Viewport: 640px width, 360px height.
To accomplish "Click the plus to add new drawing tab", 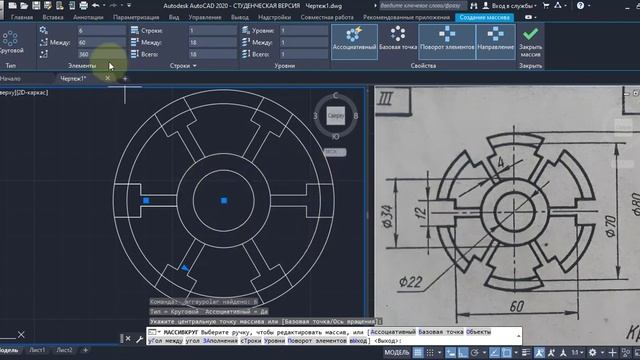I will point(125,78).
